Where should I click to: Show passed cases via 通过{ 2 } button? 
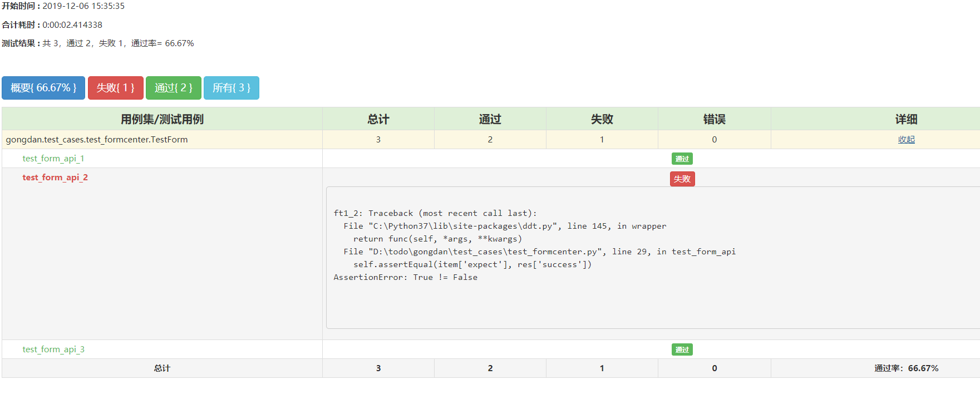(x=173, y=88)
